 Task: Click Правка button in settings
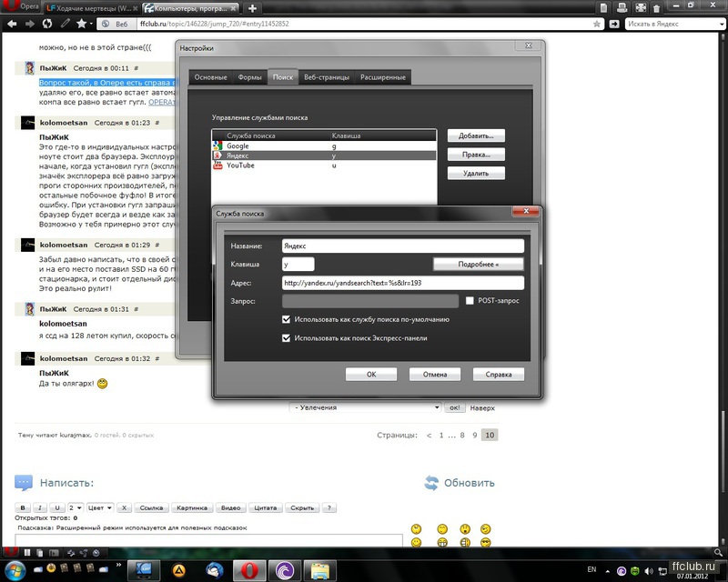click(x=476, y=155)
